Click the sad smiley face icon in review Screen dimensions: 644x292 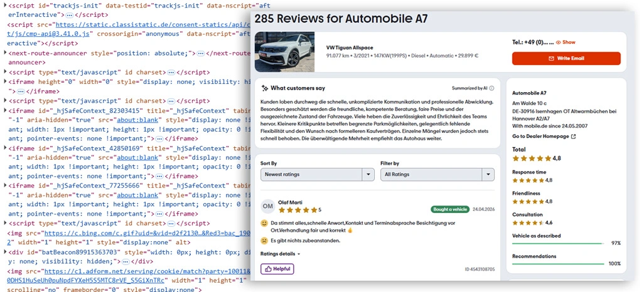point(264,241)
